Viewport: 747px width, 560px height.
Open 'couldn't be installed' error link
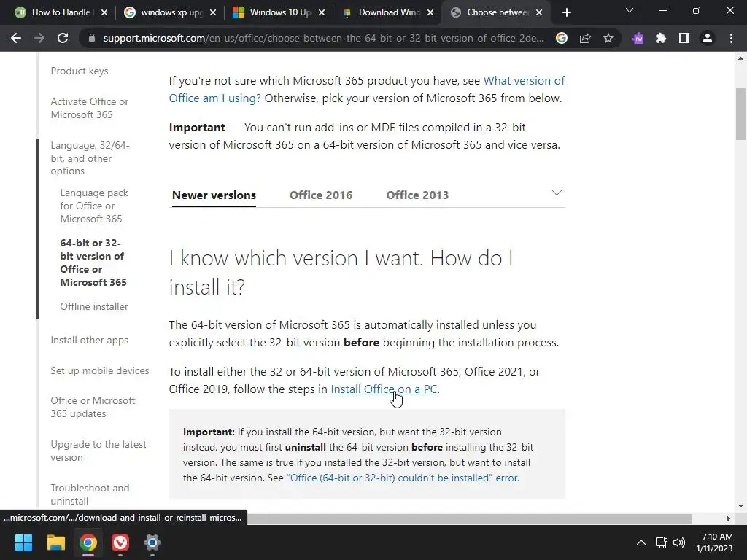403,478
